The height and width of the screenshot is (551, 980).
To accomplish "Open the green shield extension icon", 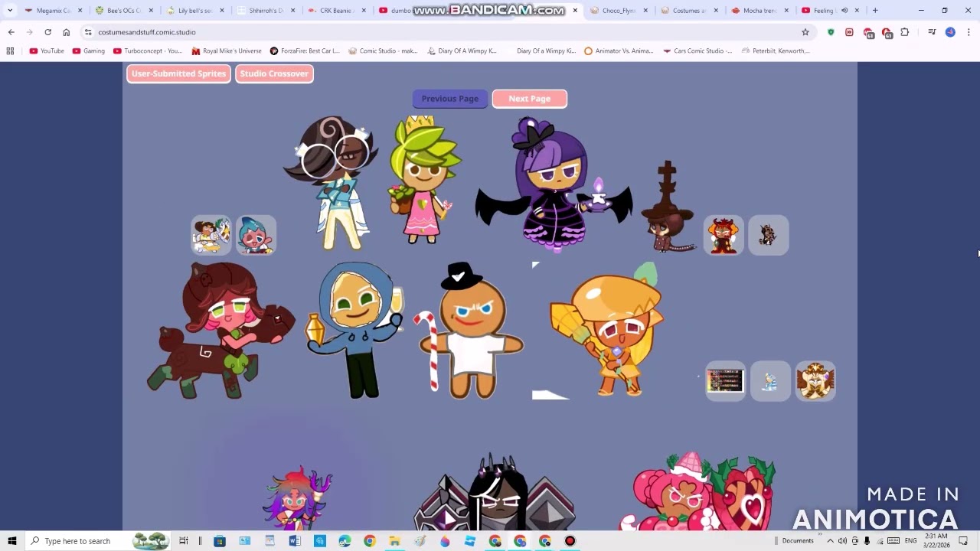I will click(x=831, y=32).
